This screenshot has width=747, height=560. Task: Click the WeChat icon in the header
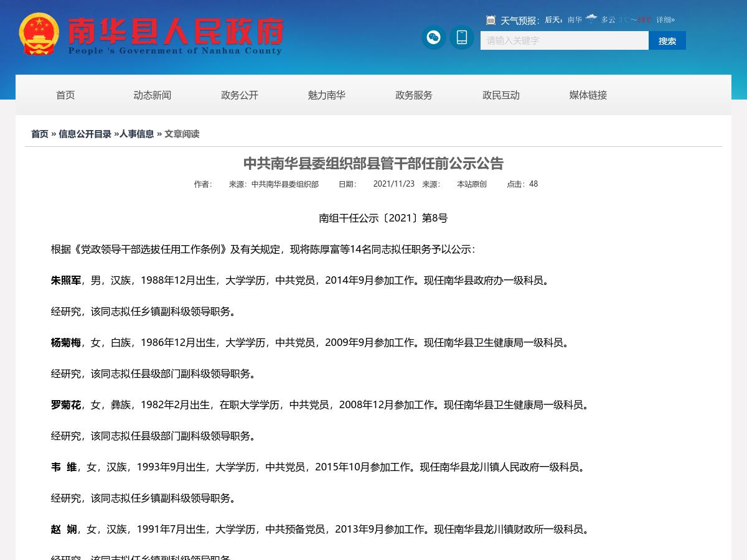click(433, 37)
